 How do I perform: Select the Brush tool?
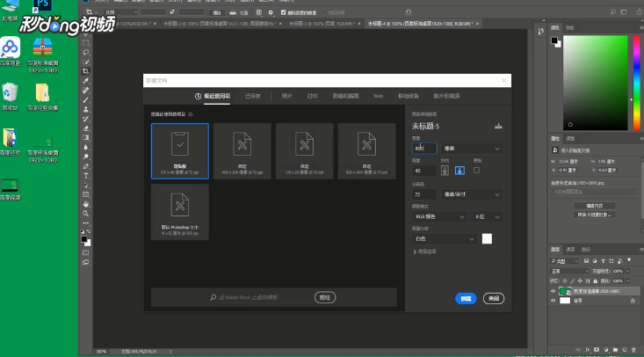coord(86,99)
